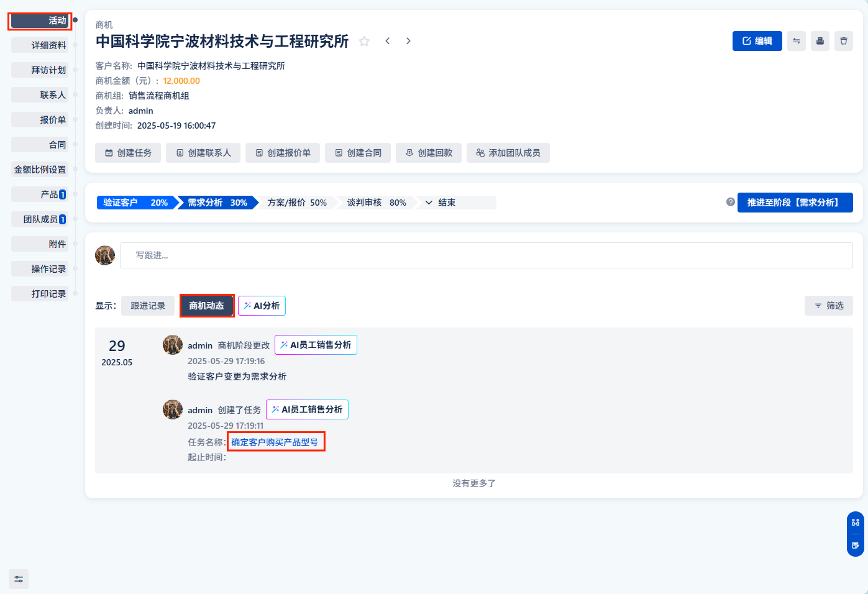Select 合同 in the left sidebar
Viewport: 868px width, 594px height.
[40, 145]
